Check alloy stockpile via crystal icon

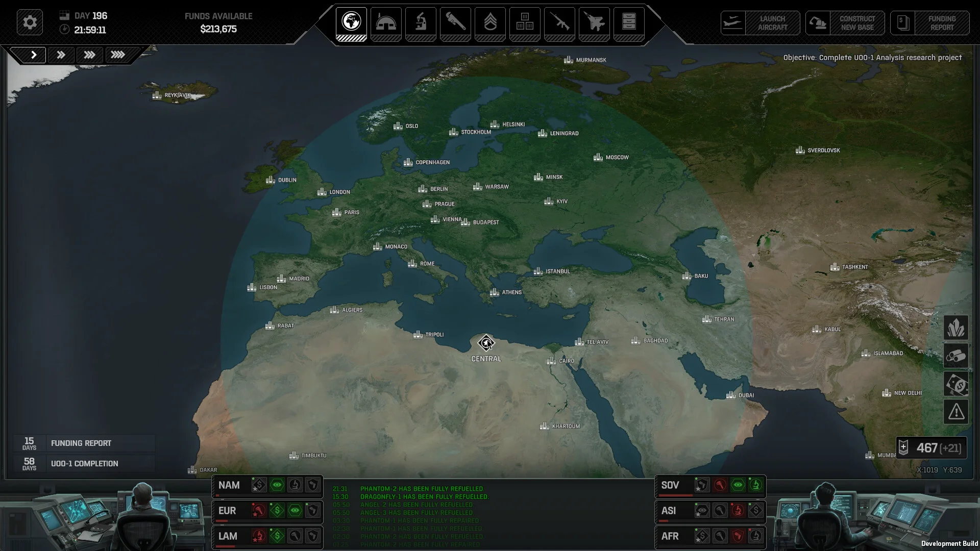(956, 329)
